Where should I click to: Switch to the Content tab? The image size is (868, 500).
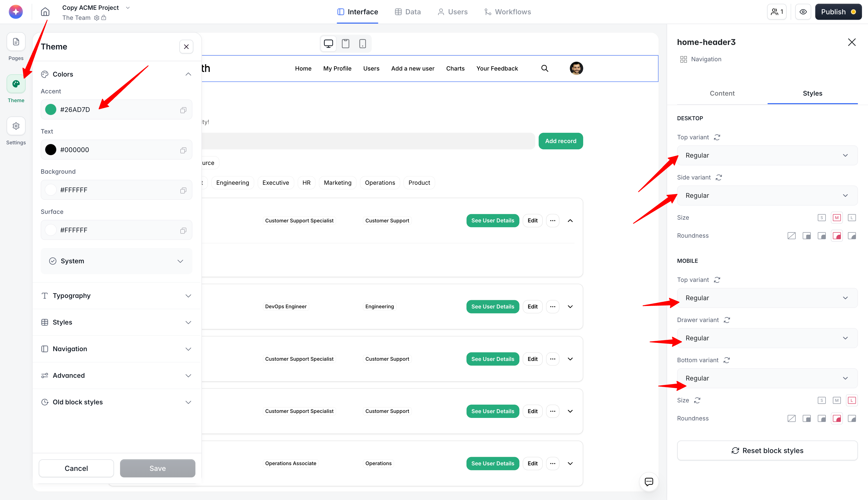click(722, 93)
